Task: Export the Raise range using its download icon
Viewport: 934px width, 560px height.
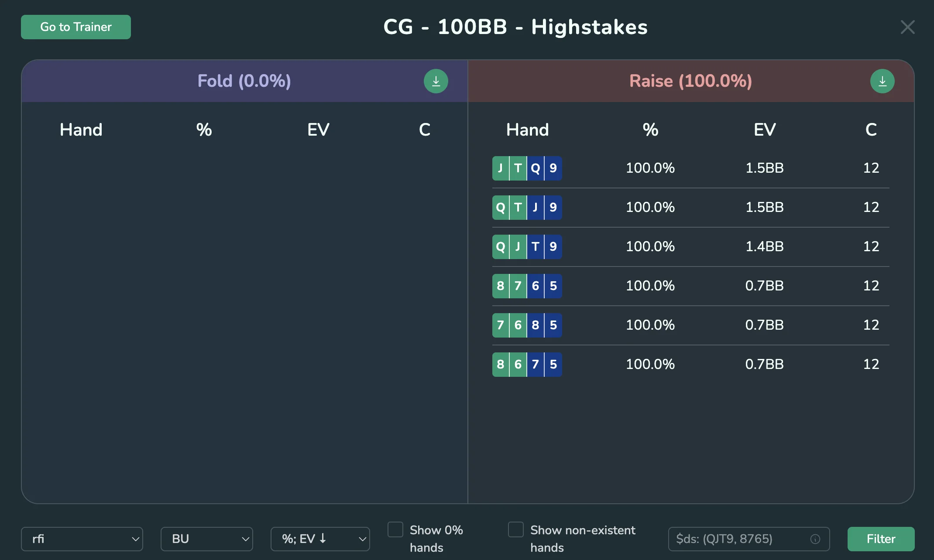Action: [x=882, y=81]
